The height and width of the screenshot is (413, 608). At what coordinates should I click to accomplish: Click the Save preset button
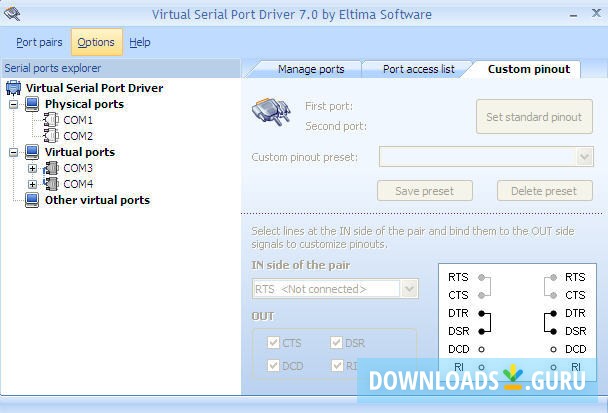tap(425, 191)
